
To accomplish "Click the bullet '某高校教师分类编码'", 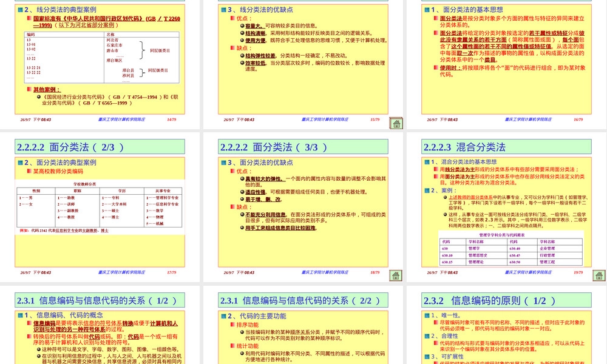I will [58, 171].
